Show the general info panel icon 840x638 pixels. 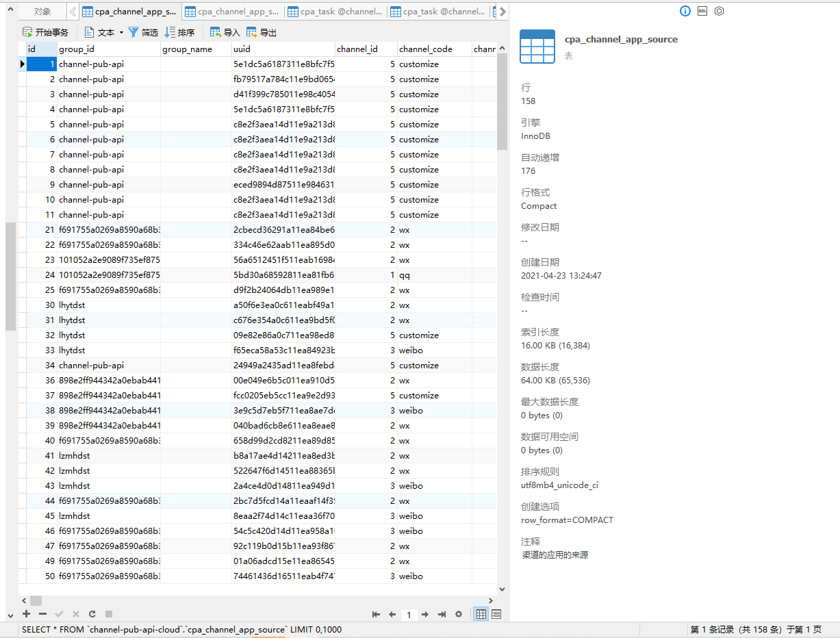click(685, 11)
